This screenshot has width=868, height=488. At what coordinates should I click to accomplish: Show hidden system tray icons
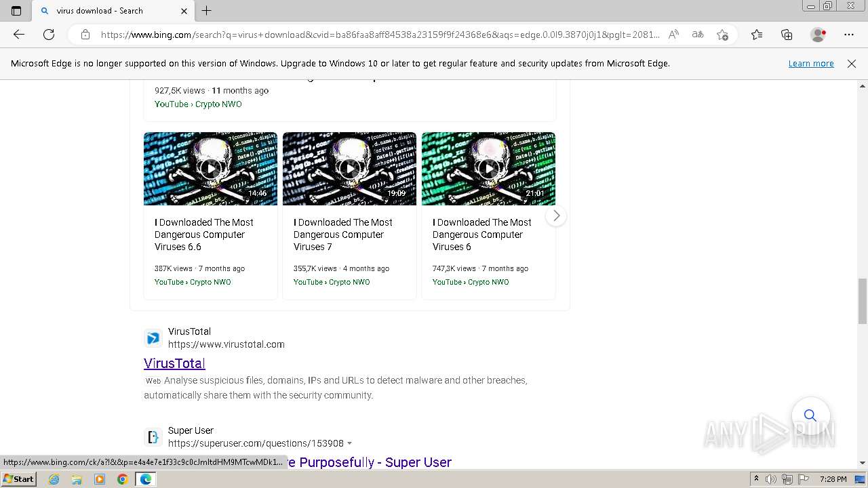pos(756,479)
